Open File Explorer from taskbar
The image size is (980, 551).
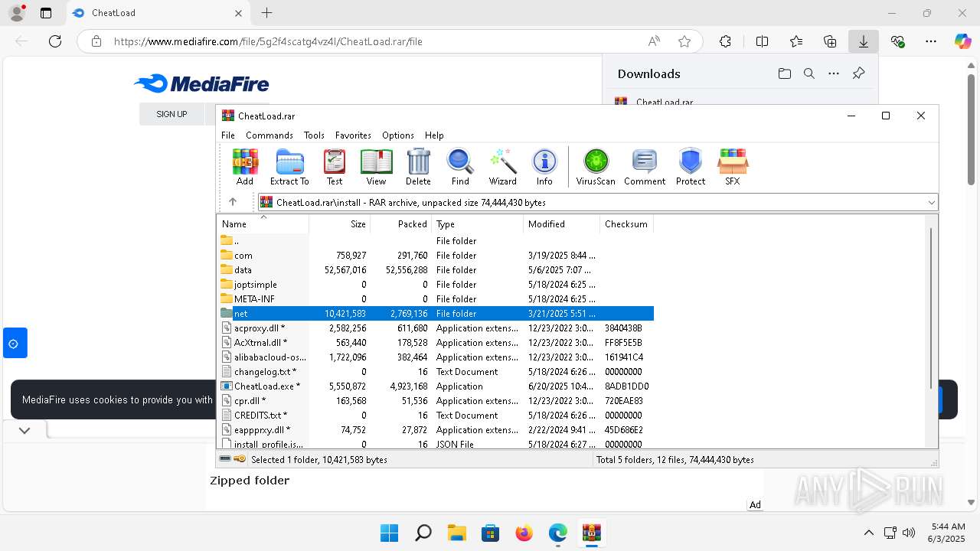point(456,533)
